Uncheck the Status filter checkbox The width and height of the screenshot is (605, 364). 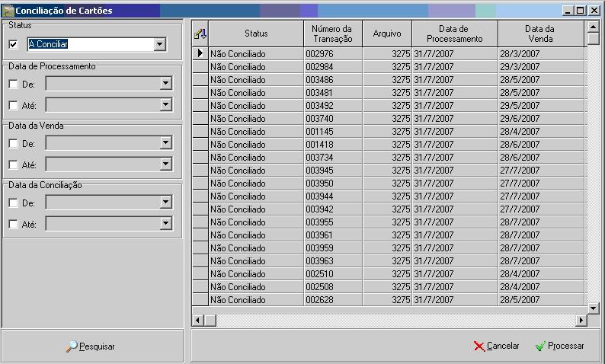pos(13,44)
